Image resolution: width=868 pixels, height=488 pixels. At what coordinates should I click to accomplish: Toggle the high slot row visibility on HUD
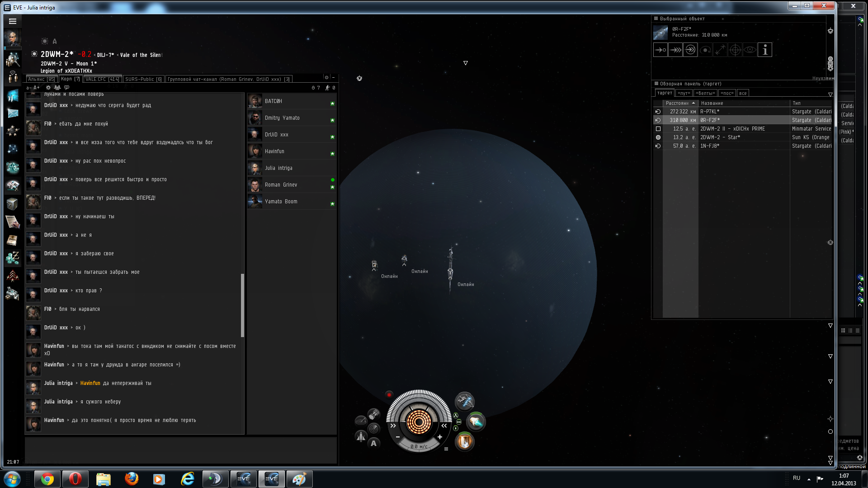coord(456,415)
